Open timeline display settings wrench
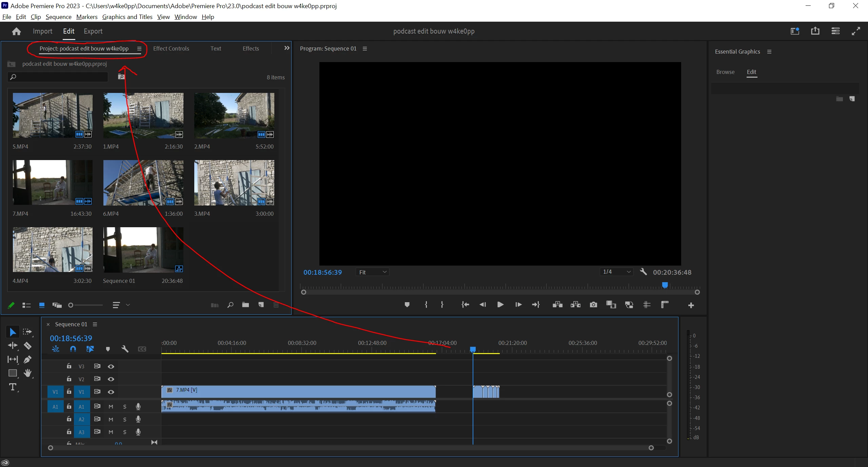The height and width of the screenshot is (467, 868). [125, 349]
